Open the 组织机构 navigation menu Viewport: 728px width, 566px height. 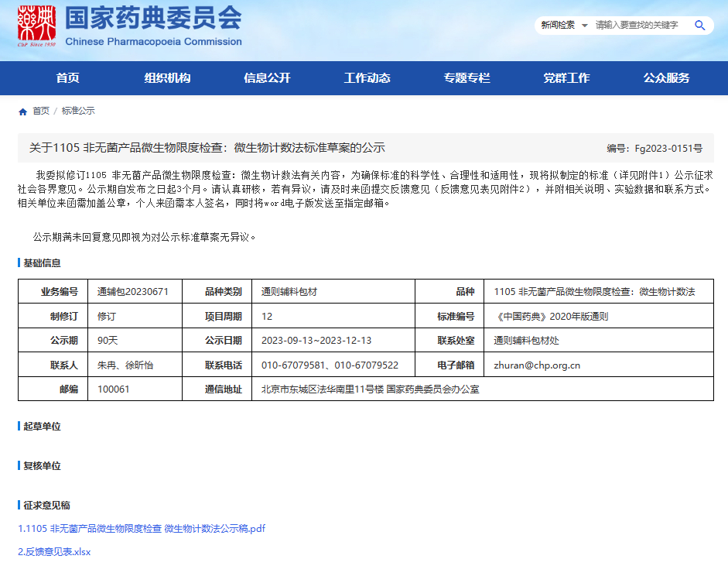coord(168,78)
